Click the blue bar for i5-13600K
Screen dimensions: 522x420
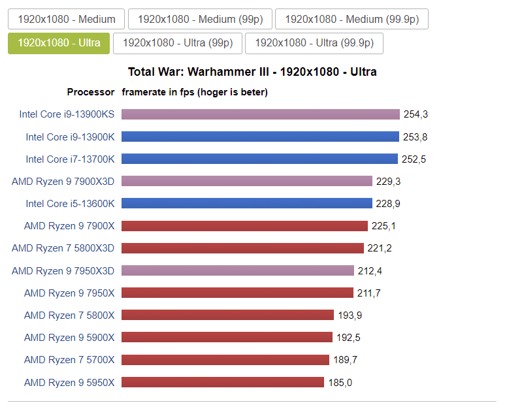[x=247, y=203]
